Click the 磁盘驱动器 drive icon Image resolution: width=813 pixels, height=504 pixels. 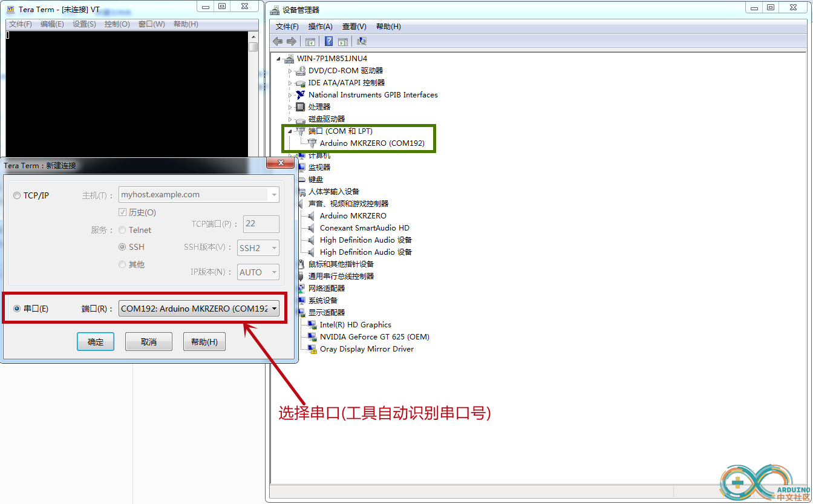pos(301,119)
